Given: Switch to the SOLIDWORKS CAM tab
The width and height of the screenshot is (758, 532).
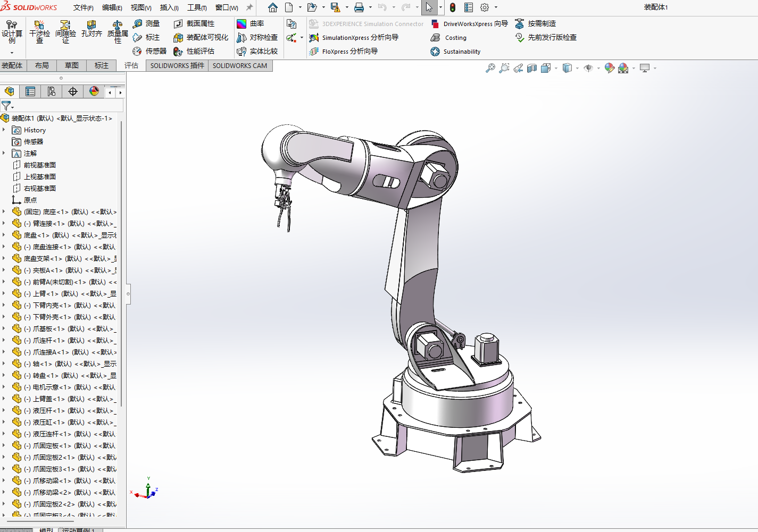Looking at the screenshot, I should click(x=240, y=65).
